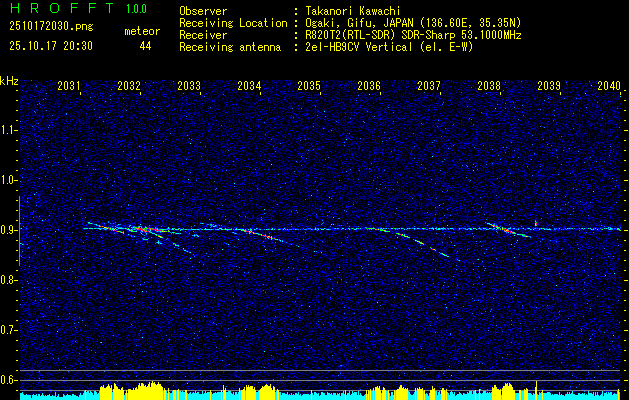
Task: Click the 2039 time axis label
Action: pyautogui.click(x=549, y=86)
